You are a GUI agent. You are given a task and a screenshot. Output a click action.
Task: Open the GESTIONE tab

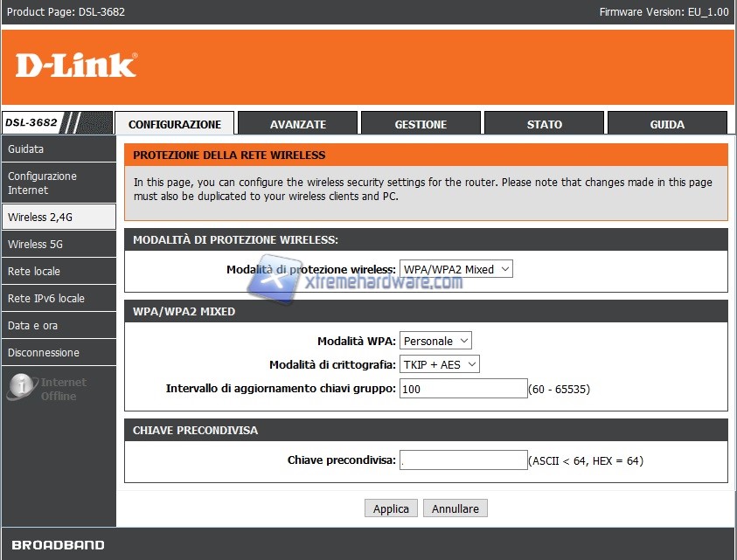click(421, 124)
